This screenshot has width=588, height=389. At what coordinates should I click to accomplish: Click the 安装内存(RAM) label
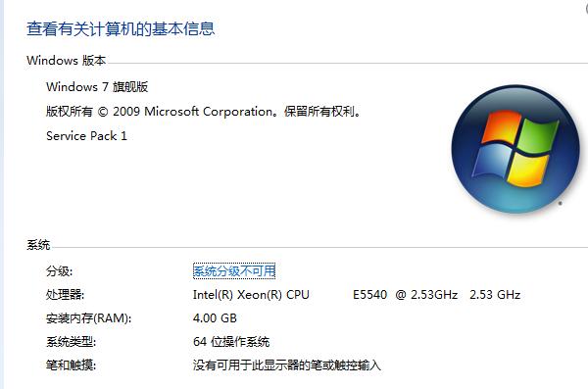(x=88, y=318)
